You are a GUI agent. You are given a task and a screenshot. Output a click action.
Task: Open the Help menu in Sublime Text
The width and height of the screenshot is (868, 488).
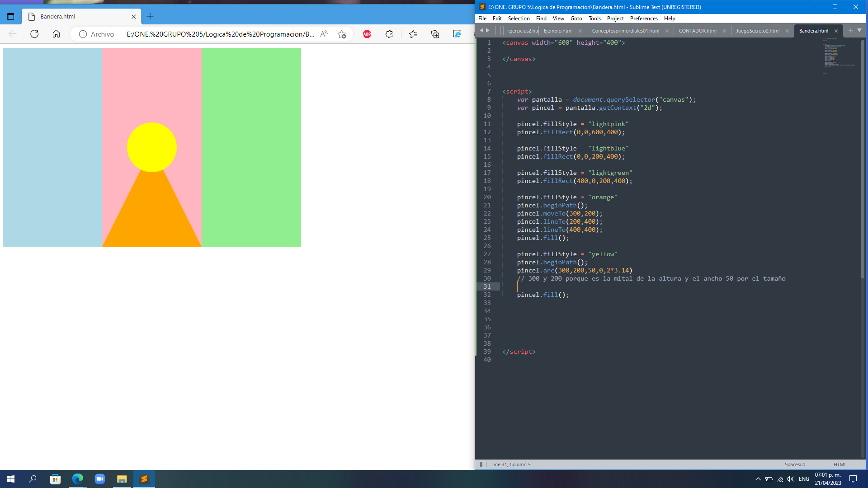(670, 19)
